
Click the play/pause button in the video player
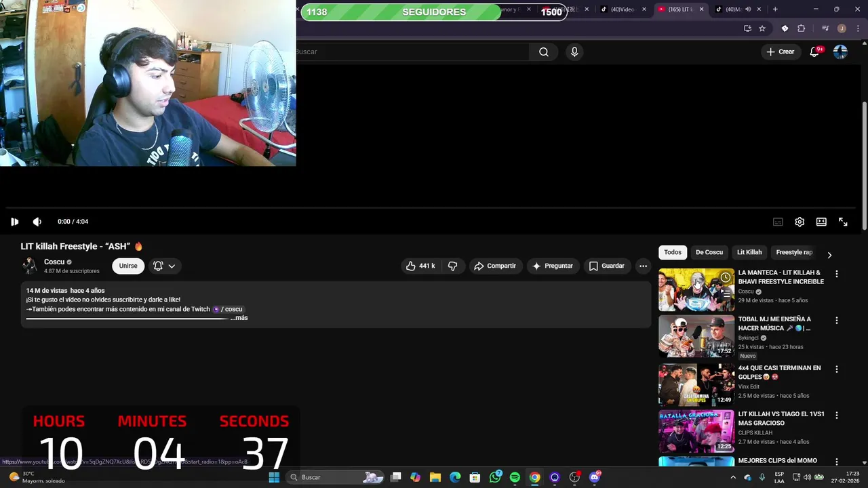tap(14, 222)
